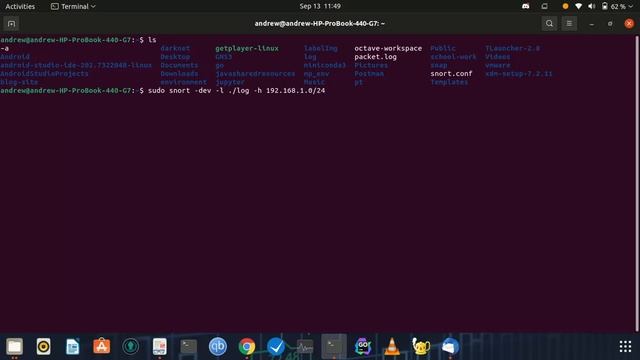
Task: Open the Sep 13 11:49 clock calendar
Action: tap(320, 6)
